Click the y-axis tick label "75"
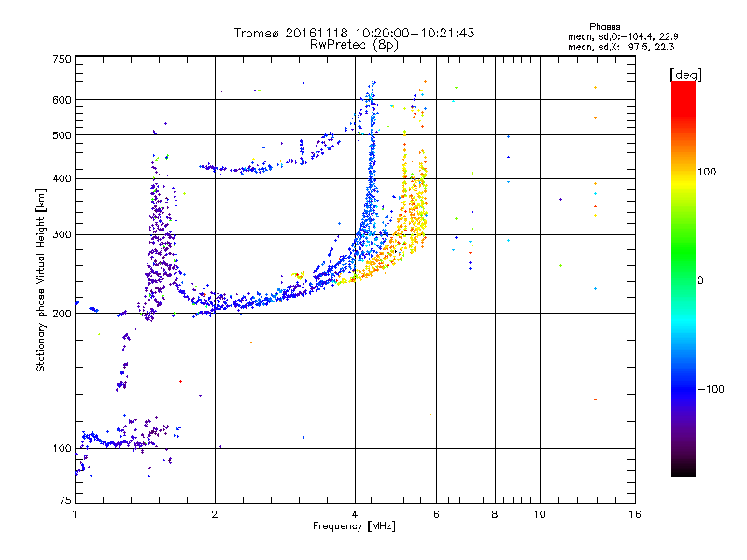This screenshot has width=747, height=560. (65, 500)
